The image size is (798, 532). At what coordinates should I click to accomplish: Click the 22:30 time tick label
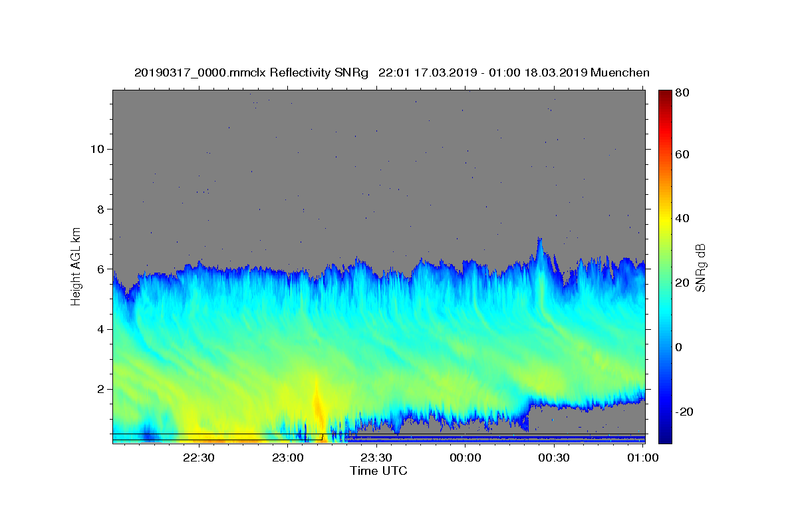198,458
